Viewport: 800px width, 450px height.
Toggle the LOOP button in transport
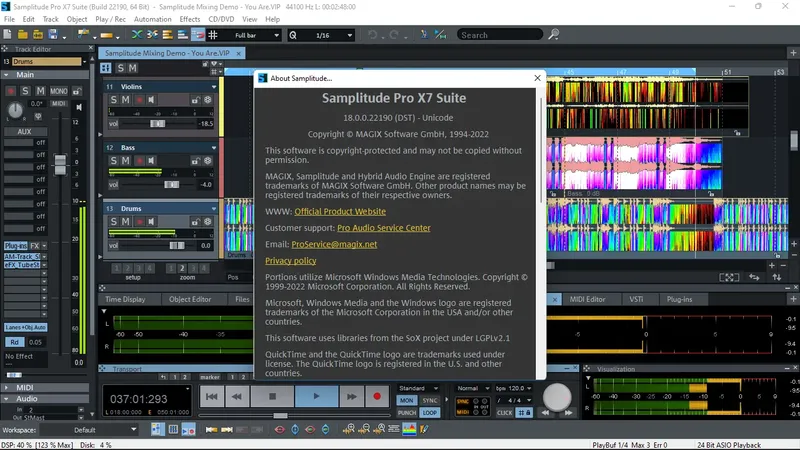(430, 412)
